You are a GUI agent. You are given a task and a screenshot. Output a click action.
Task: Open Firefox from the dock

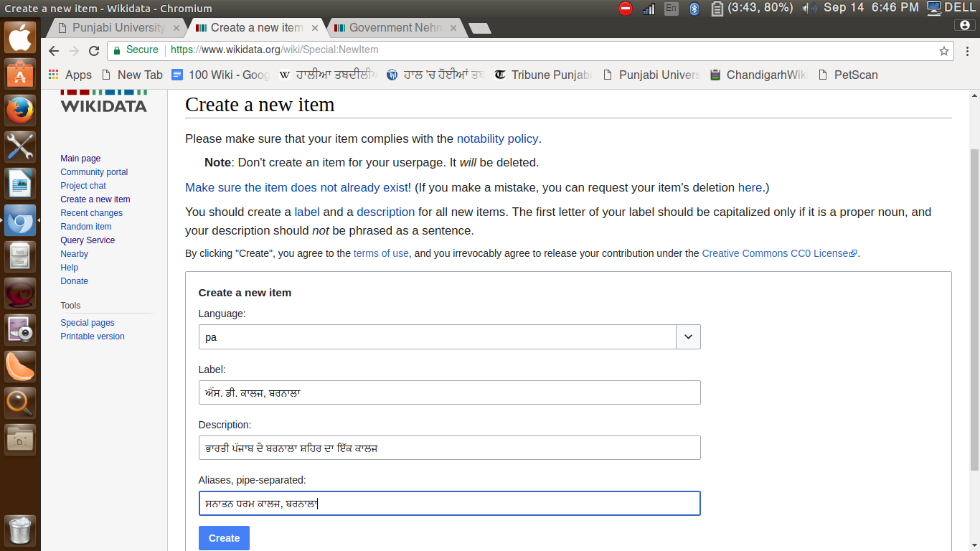click(x=20, y=110)
